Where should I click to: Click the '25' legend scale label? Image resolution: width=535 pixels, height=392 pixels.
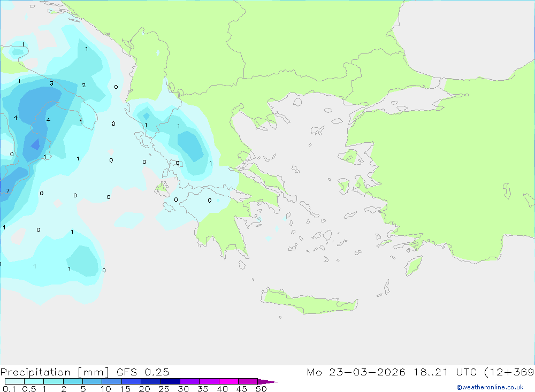(x=164, y=389)
